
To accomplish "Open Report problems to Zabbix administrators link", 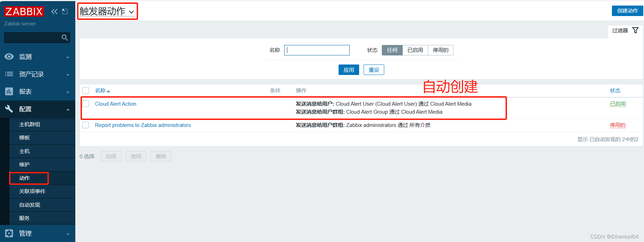I will [x=143, y=125].
